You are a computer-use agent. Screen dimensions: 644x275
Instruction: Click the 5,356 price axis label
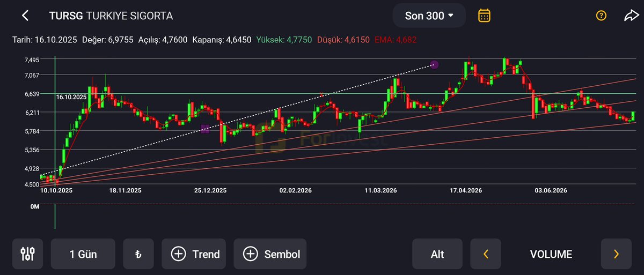(x=32, y=150)
